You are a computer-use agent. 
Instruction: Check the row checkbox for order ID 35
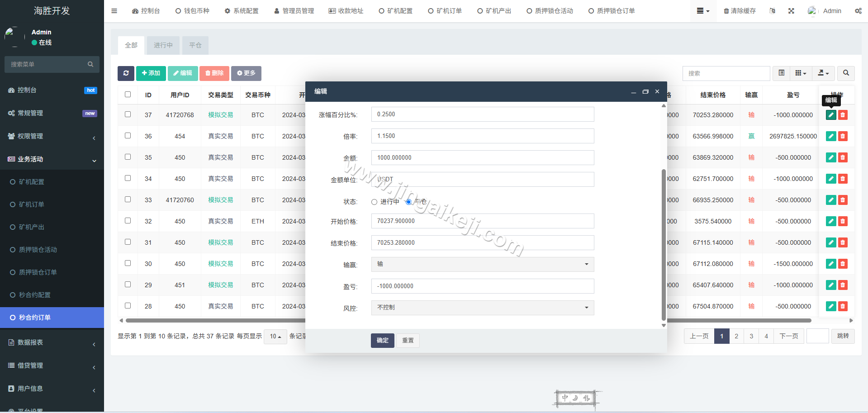[128, 157]
